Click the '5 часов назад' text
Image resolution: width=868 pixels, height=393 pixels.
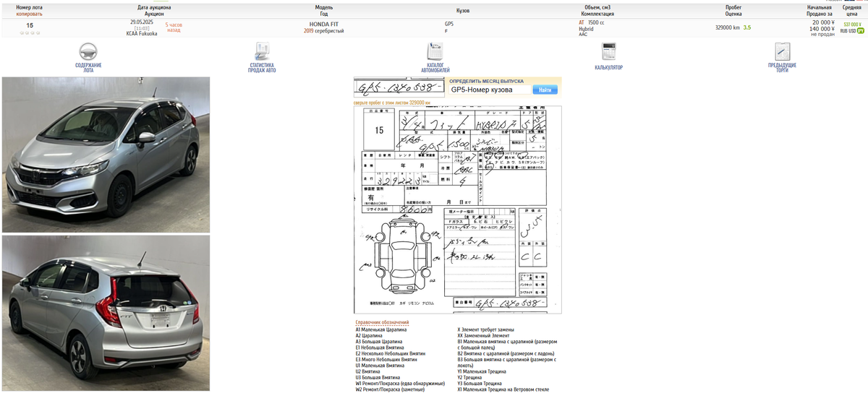[x=174, y=27]
